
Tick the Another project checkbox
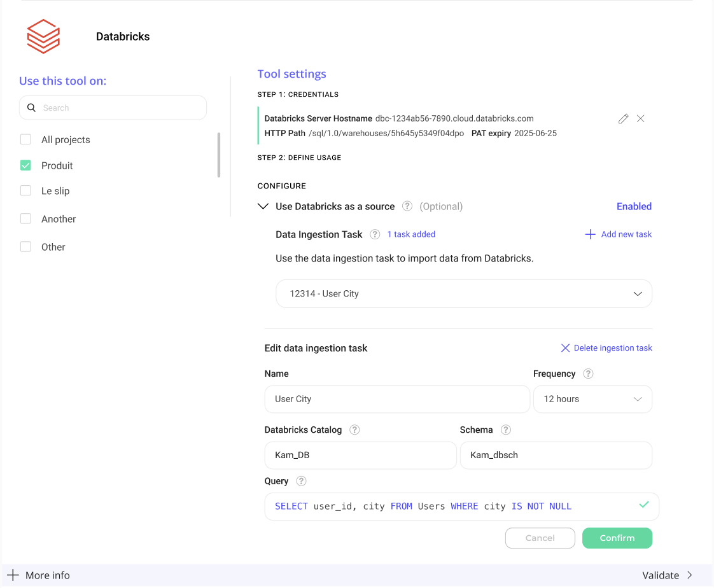(x=25, y=218)
